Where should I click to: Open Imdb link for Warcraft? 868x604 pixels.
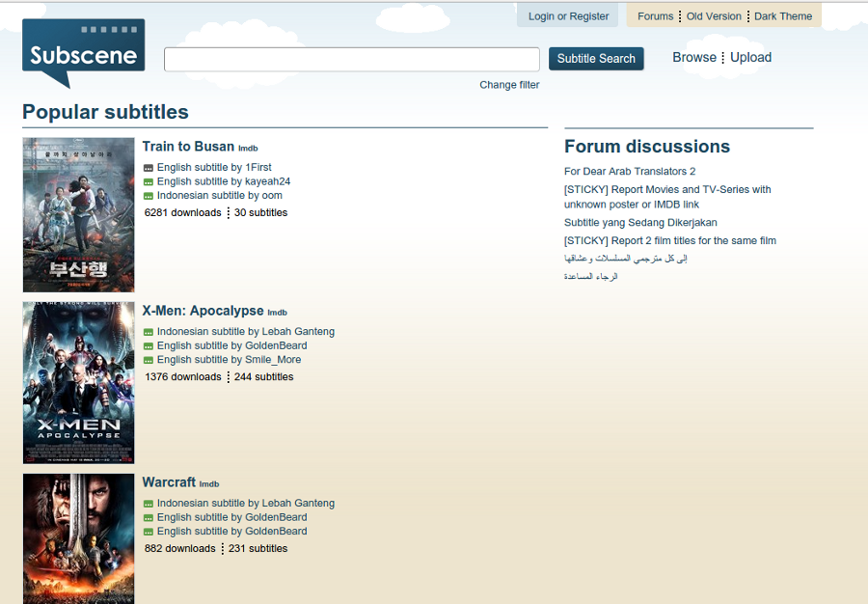pos(209,484)
